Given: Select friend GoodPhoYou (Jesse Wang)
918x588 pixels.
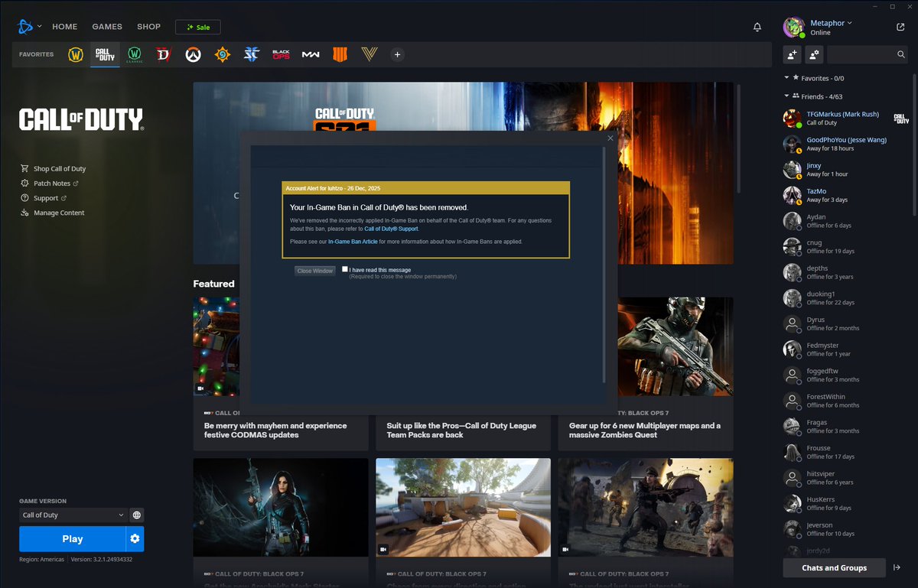Looking at the screenshot, I should point(846,144).
